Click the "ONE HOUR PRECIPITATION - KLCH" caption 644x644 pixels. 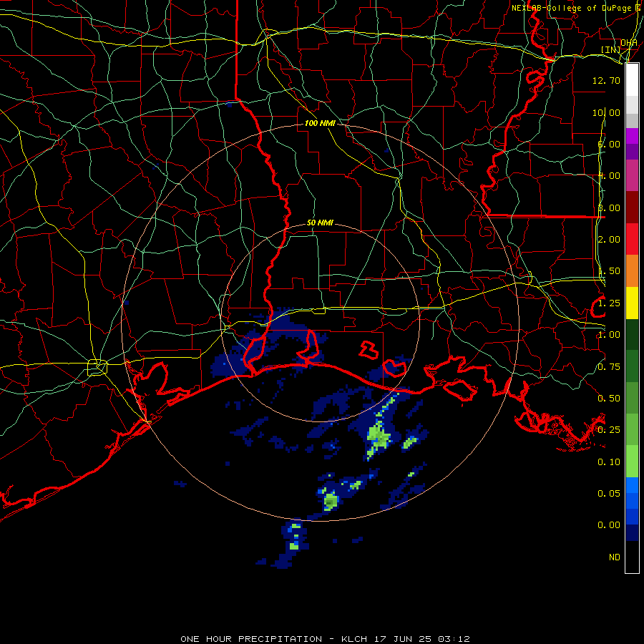(x=273, y=639)
